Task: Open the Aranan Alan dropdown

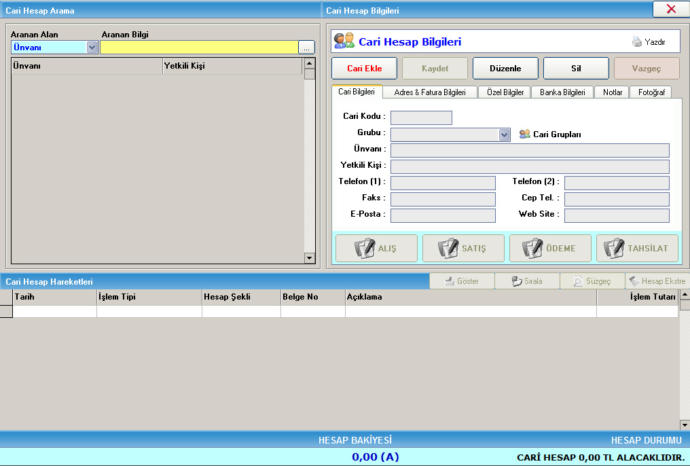Action: pos(92,47)
